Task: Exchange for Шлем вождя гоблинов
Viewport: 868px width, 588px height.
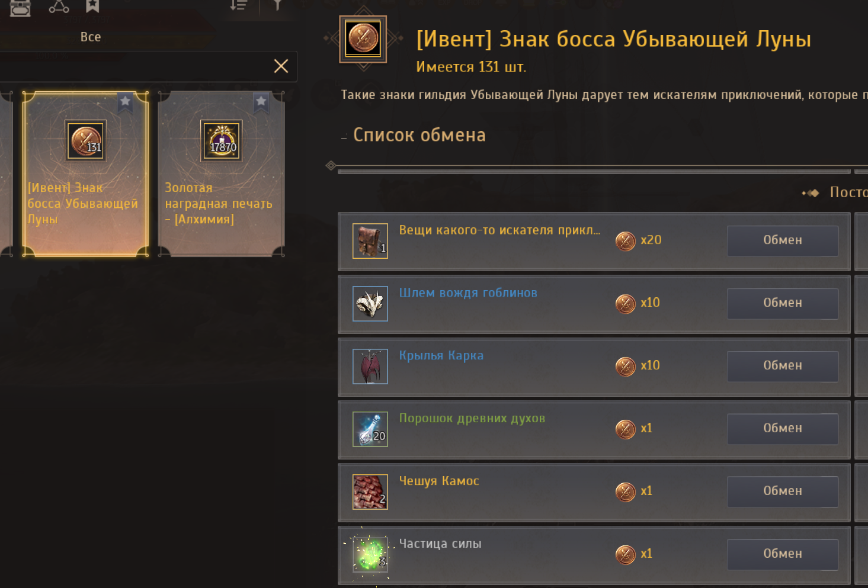Action: tap(783, 303)
